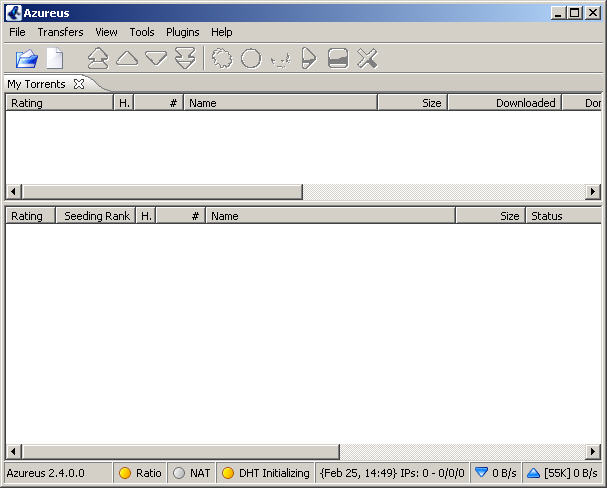Image resolution: width=607 pixels, height=488 pixels.
Task: Click the remove X icon in the toolbar
Action: 367,58
